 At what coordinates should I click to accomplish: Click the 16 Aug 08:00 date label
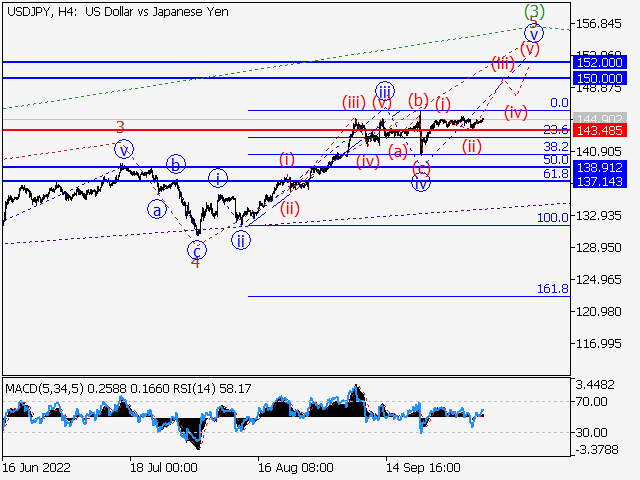point(296,468)
